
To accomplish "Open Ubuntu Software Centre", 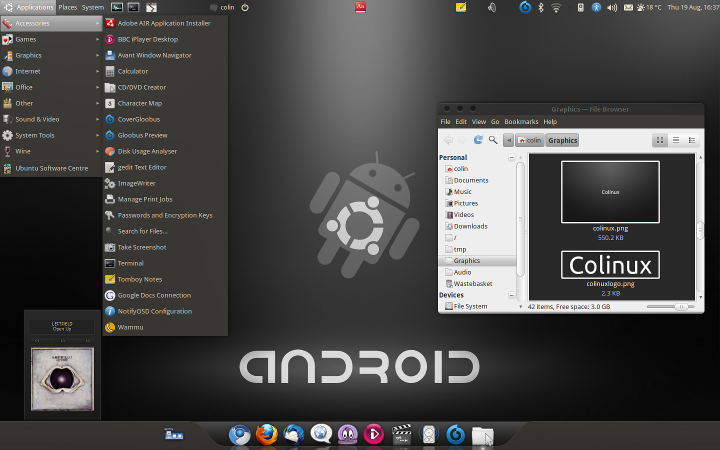I will [x=51, y=169].
